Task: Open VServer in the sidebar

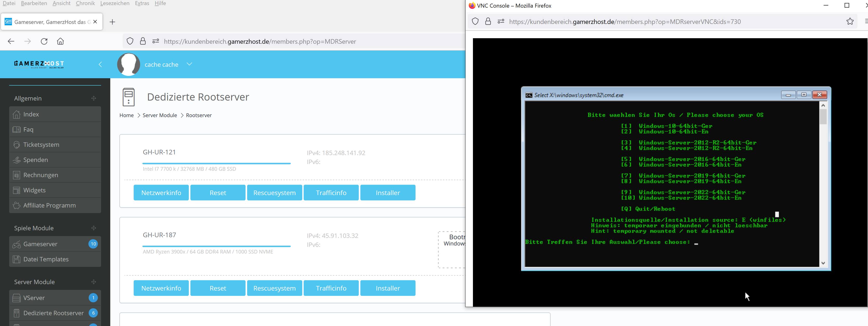Action: point(55,298)
